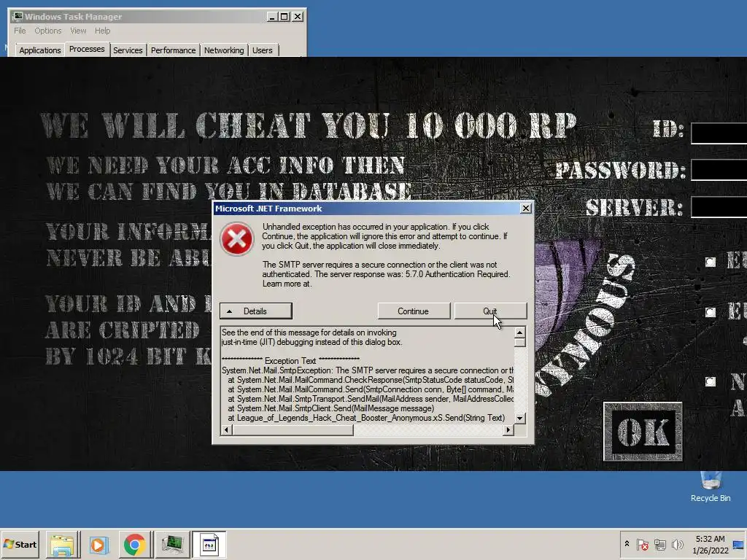Open Action Center flag tray icon
This screenshot has height=560, width=747.
point(643,544)
